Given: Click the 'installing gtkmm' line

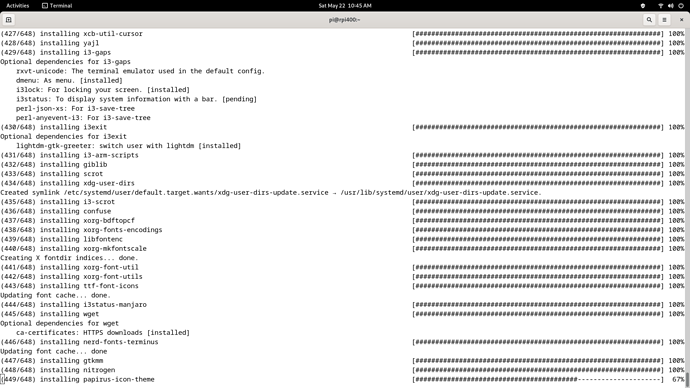Looking at the screenshot, I should 51,361.
